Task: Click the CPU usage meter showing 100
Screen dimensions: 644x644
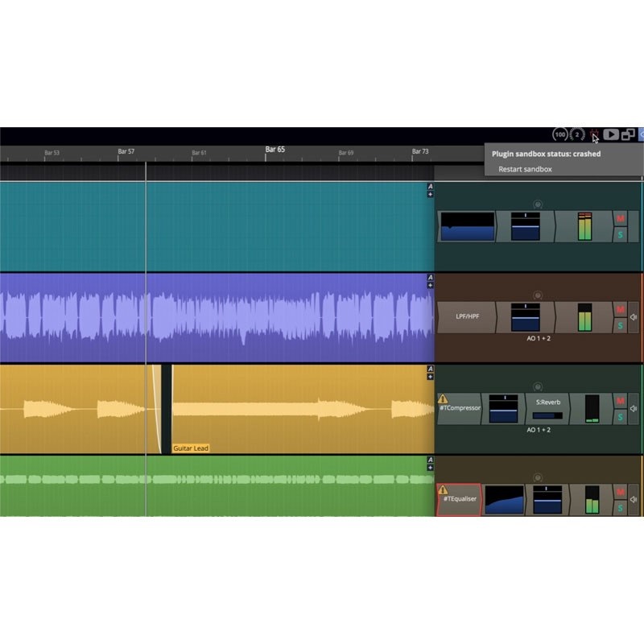Action: [560, 134]
